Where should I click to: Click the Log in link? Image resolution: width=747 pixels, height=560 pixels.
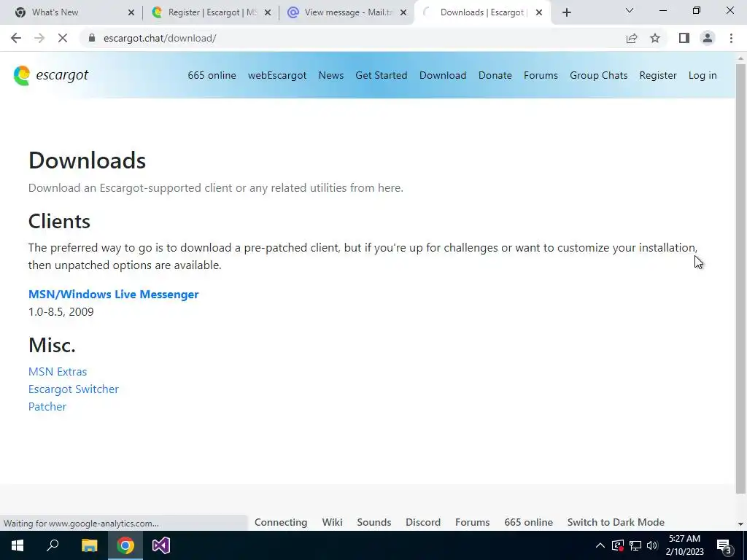coord(703,75)
